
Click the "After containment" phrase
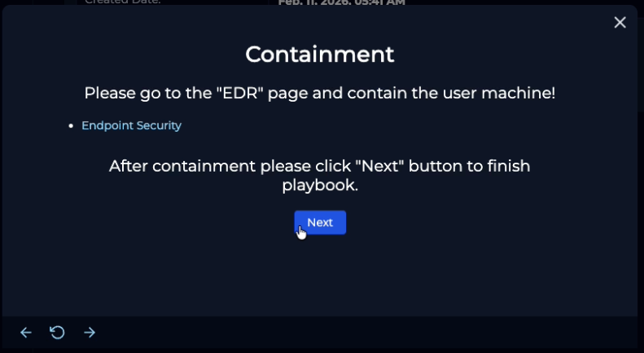pyautogui.click(x=182, y=166)
